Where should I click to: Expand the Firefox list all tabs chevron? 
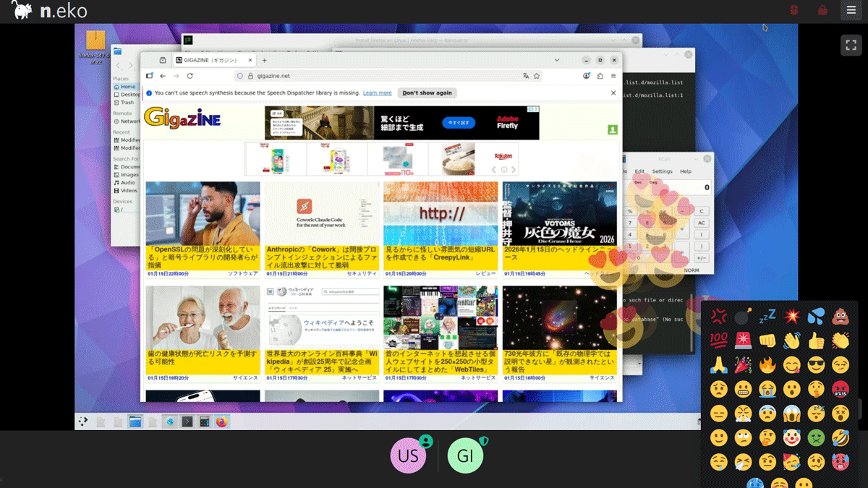(x=556, y=60)
